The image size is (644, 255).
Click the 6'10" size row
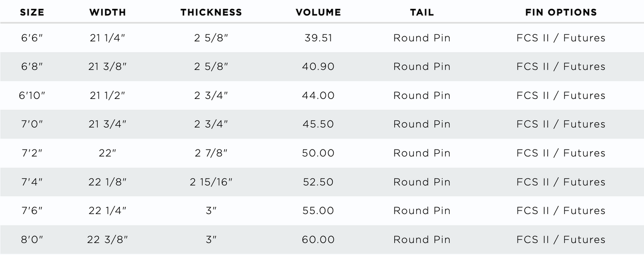coord(32,95)
